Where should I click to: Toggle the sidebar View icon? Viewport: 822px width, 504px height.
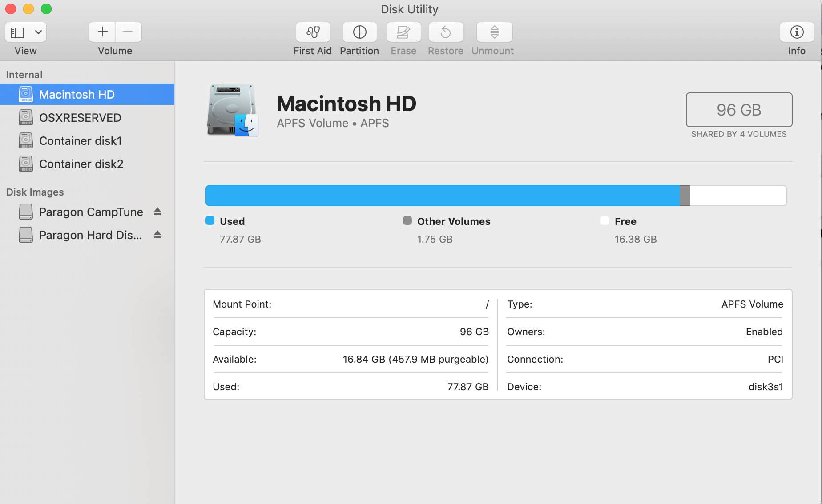(x=17, y=32)
